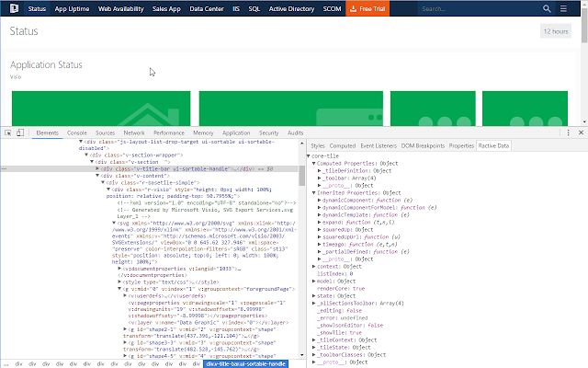Image resolution: width=588 pixels, height=368 pixels.
Task: Switch to the Memory tab
Action: click(x=203, y=132)
